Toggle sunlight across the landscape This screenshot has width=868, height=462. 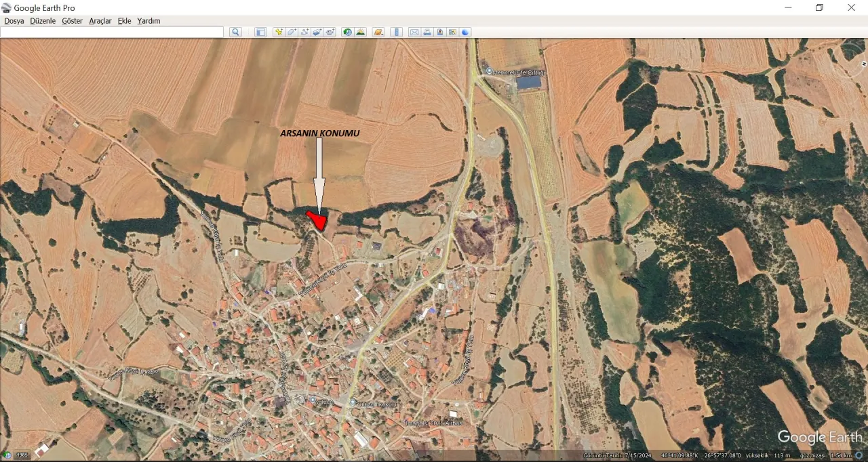pyautogui.click(x=360, y=32)
